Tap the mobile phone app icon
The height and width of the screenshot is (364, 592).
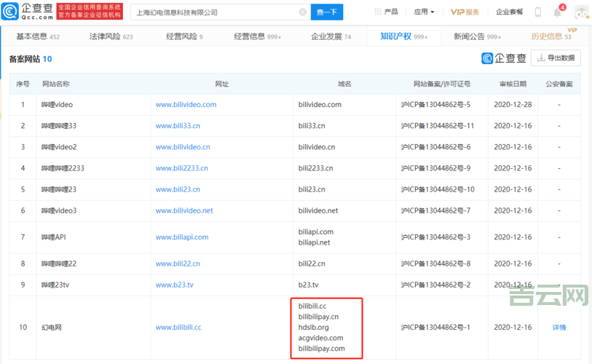538,12
